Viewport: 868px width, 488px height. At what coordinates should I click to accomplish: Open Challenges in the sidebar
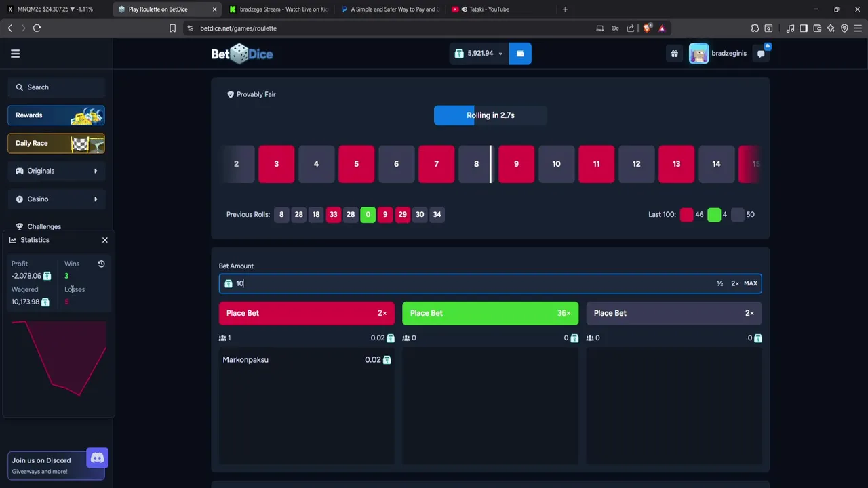pyautogui.click(x=44, y=226)
